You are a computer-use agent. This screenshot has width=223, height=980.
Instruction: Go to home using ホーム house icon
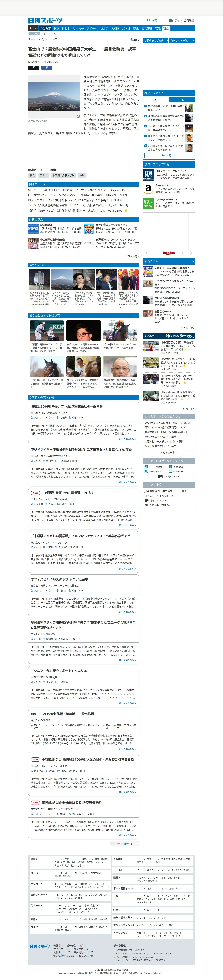click(x=33, y=28)
